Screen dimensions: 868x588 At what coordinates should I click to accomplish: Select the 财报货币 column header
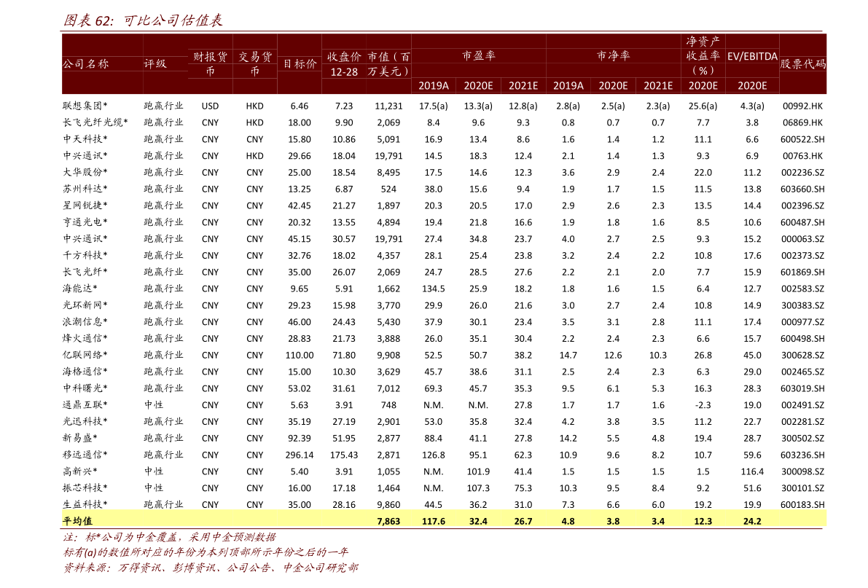coord(210,64)
